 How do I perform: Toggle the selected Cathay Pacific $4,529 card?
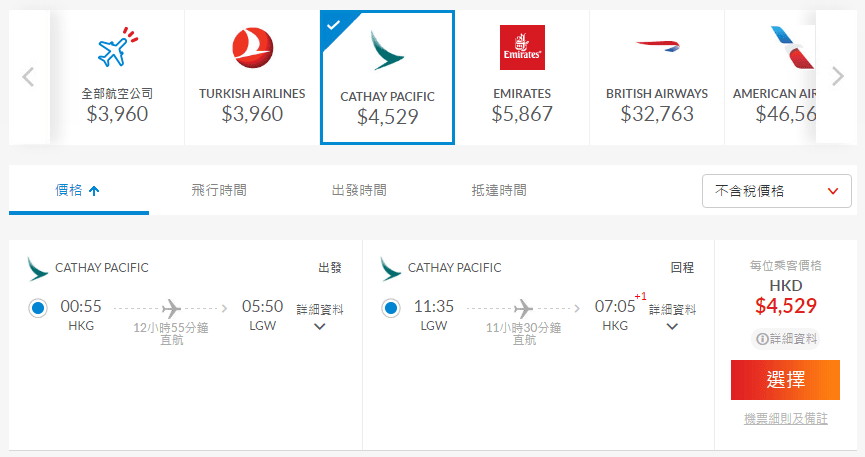point(387,78)
